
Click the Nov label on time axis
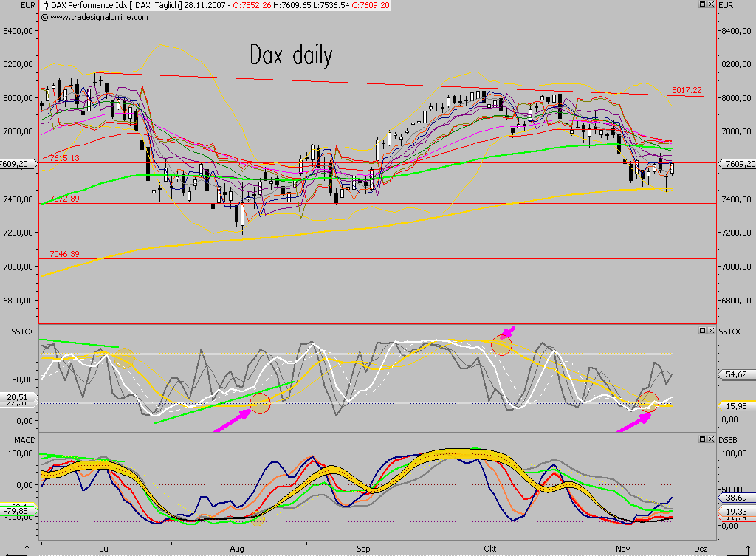623,549
